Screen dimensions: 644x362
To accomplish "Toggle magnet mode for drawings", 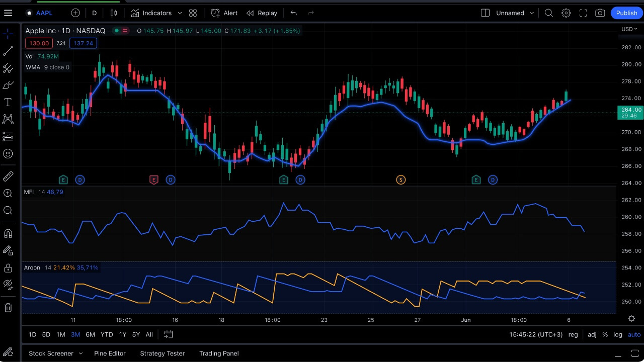I will (x=8, y=233).
